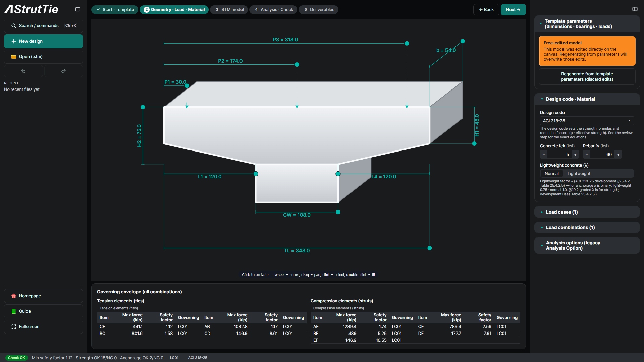The height and width of the screenshot is (362, 644).
Task: Click the Check OK status badge
Action: tap(16, 358)
